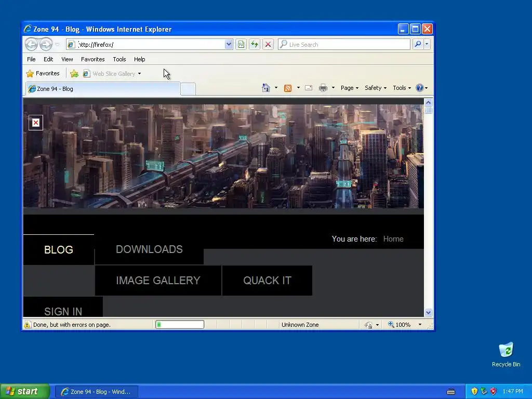Click the broken image placeholder
Viewport: 532px width, 399px height.
[36, 123]
